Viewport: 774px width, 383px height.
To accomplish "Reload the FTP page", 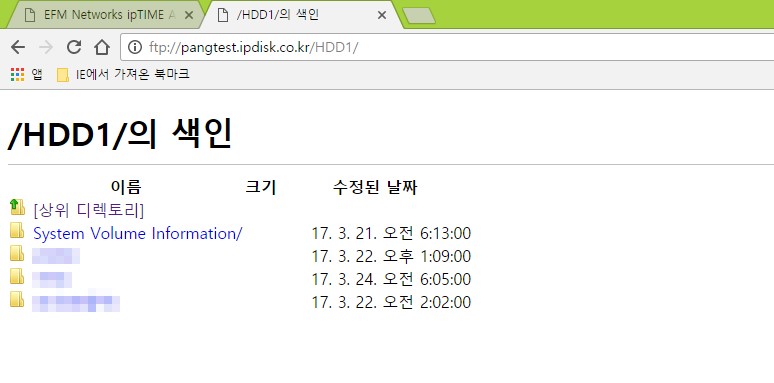I will (74, 47).
